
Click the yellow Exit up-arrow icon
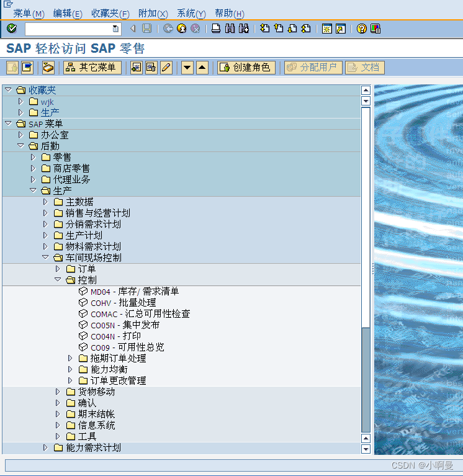[182, 29]
